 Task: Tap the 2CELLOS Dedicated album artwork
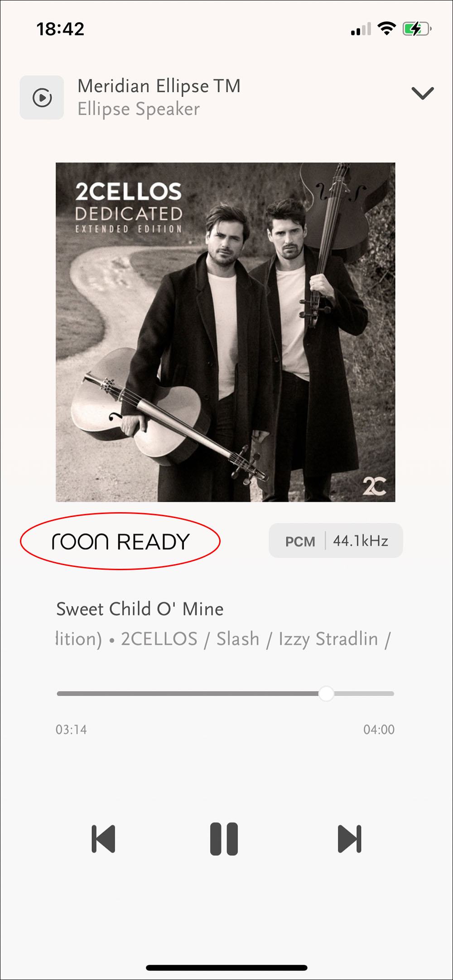(226, 332)
